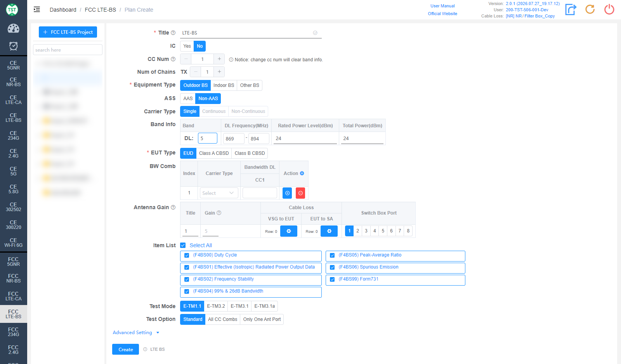The width and height of the screenshot is (621, 364).
Task: Open CE LTE-CA sidebar menu item
Action: [x=14, y=100]
